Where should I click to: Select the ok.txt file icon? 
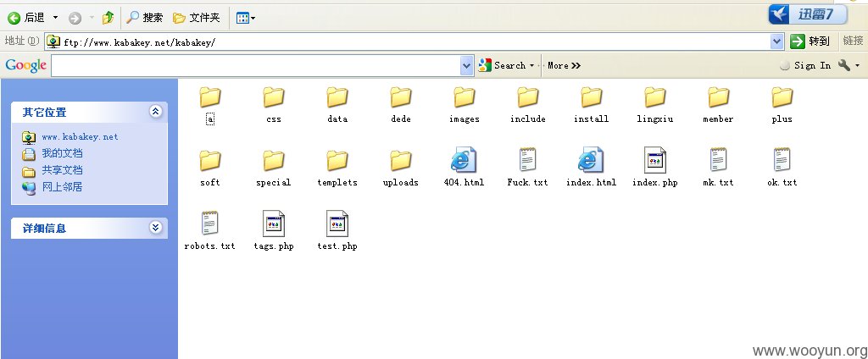click(782, 160)
